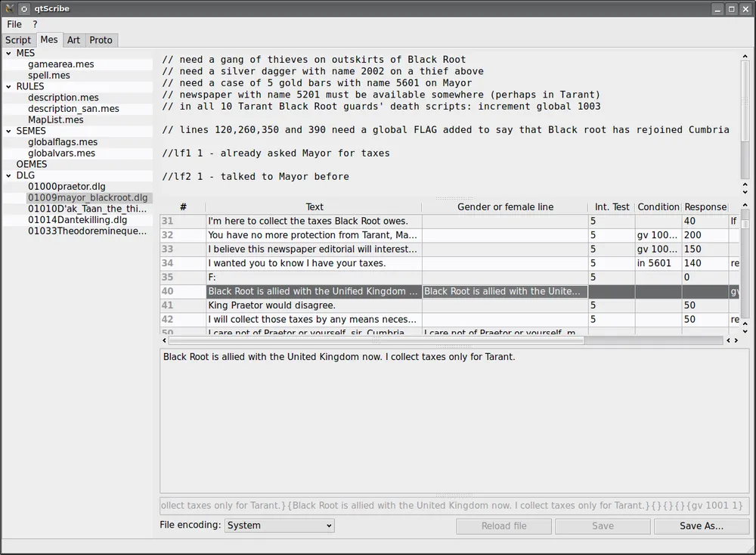This screenshot has width=756, height=555.
Task: Switch to the Script tab
Action: pos(18,40)
